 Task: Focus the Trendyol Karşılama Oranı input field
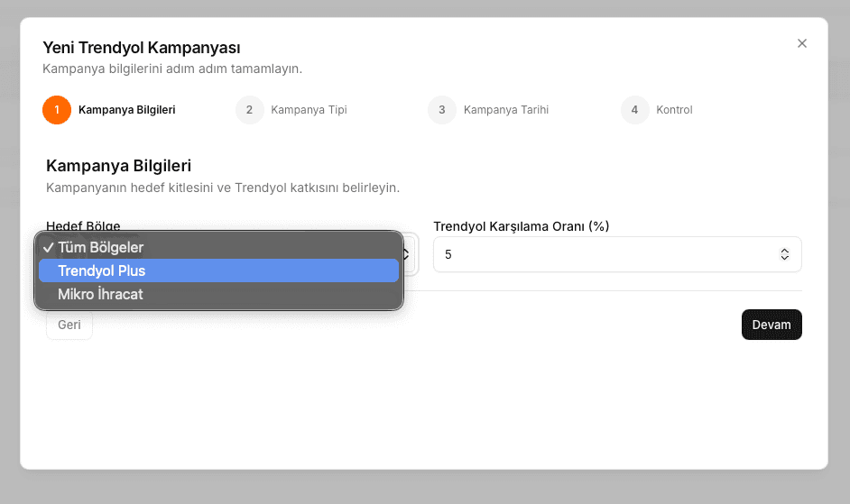[617, 254]
